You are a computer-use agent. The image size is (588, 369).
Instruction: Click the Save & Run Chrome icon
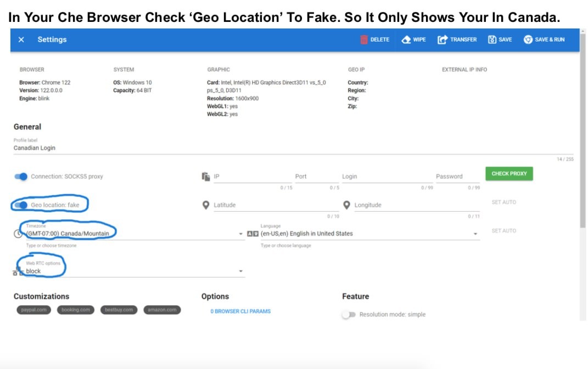pos(528,39)
